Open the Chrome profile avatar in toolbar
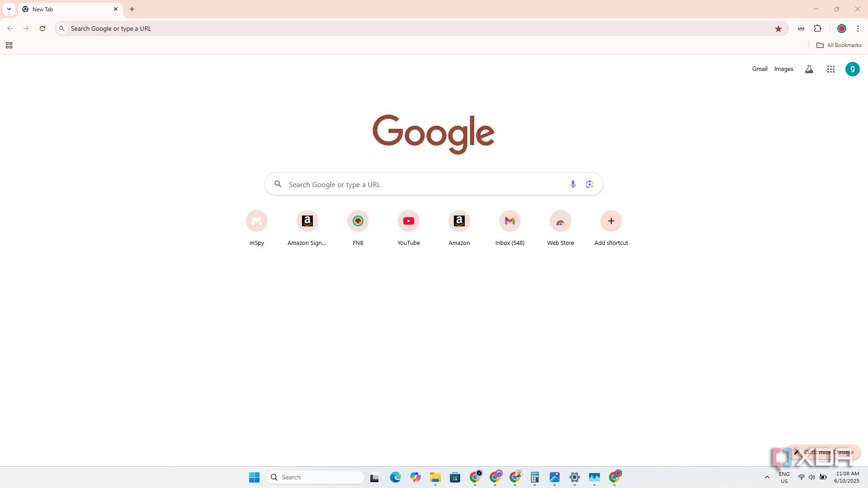The width and height of the screenshot is (868, 488). point(842,28)
